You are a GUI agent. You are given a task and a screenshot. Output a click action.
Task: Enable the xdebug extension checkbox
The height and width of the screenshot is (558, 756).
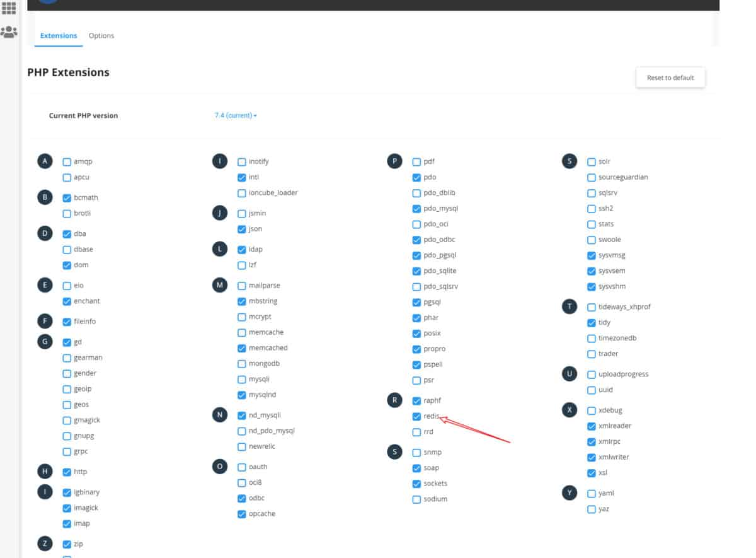coord(591,410)
